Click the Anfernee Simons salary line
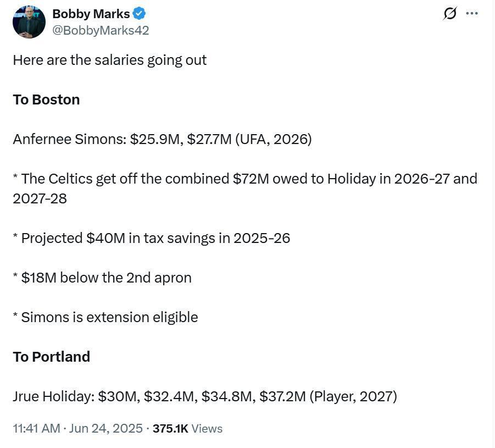Screen dimensions: 495x448 (x=162, y=139)
